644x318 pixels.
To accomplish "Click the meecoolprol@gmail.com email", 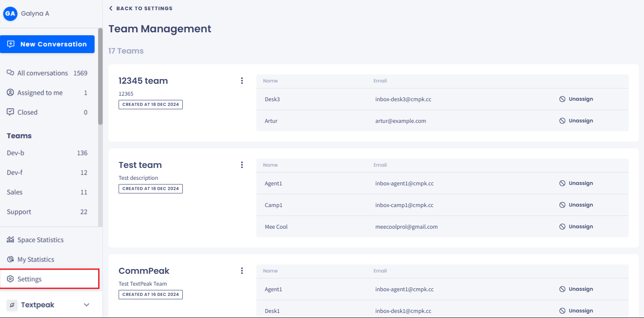I will click(x=406, y=227).
